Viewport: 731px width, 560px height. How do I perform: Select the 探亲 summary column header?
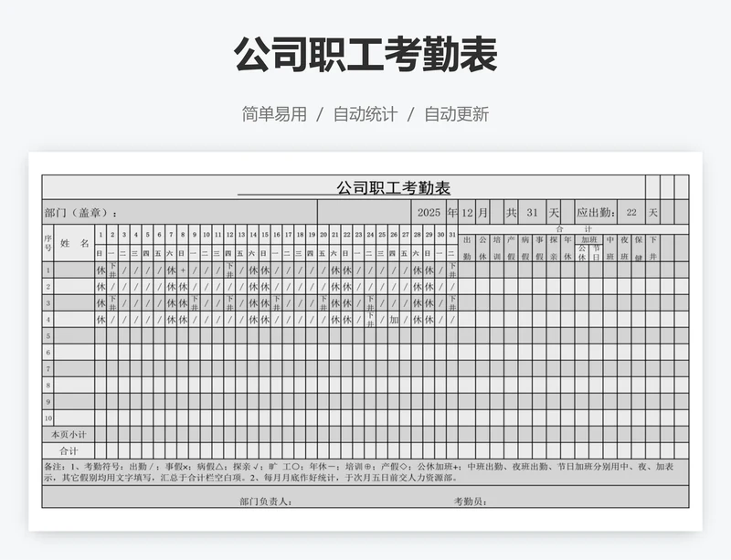[554, 248]
